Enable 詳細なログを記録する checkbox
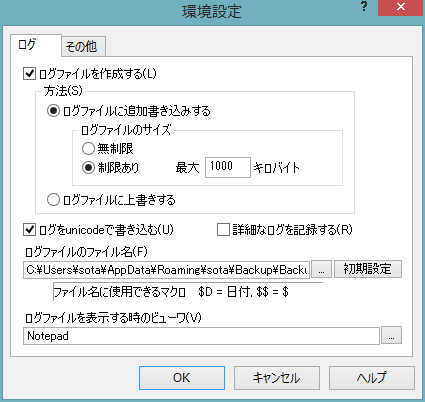Image resolution: width=425 pixels, height=402 pixels. (223, 230)
